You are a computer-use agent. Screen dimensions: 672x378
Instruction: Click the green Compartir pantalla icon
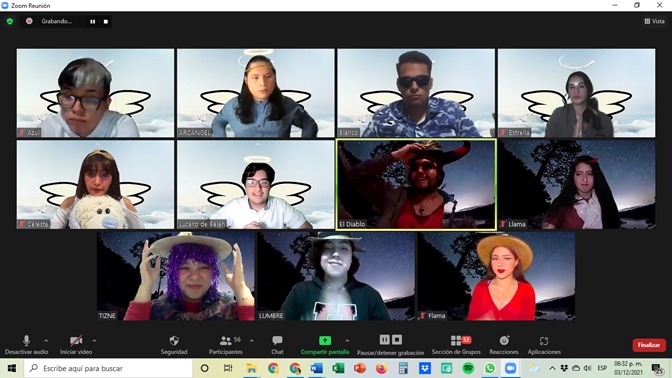click(x=325, y=341)
